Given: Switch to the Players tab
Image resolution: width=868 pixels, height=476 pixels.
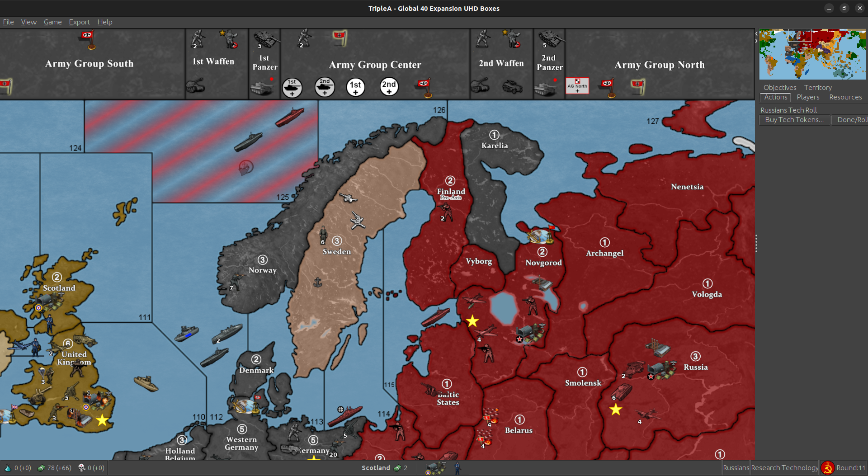Looking at the screenshot, I should click(x=808, y=97).
